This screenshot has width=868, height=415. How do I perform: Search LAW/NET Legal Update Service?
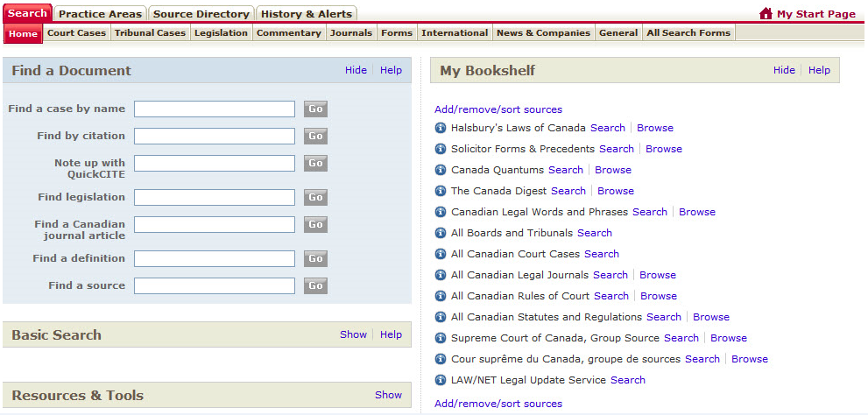pyautogui.click(x=628, y=380)
